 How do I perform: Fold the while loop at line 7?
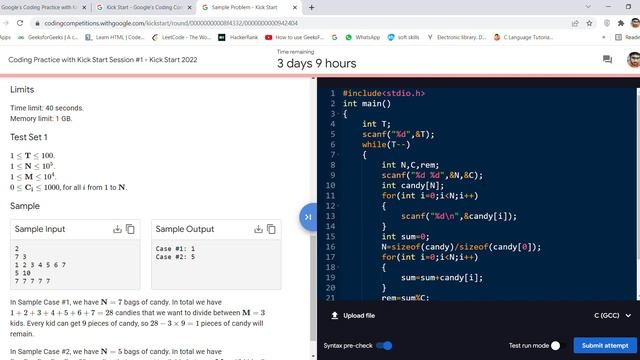click(x=339, y=155)
